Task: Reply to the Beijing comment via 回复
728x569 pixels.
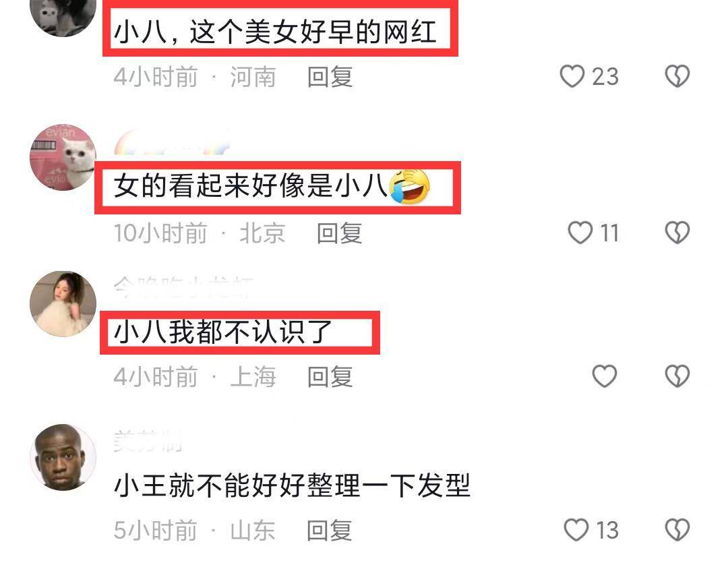Action: point(339,233)
